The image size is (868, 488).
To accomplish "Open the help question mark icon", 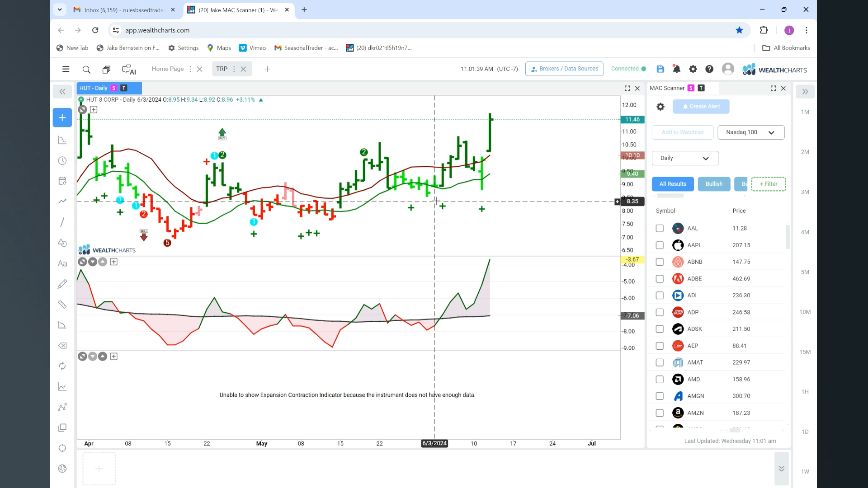I will [x=709, y=69].
